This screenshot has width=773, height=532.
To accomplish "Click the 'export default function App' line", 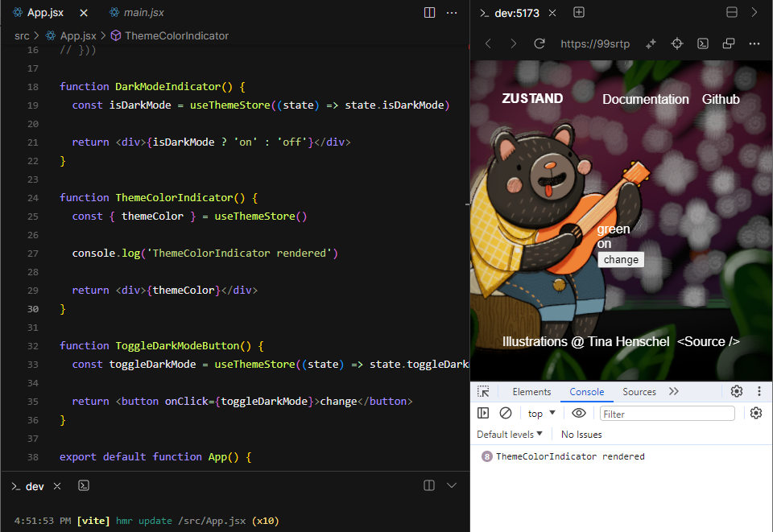I will tap(155, 457).
